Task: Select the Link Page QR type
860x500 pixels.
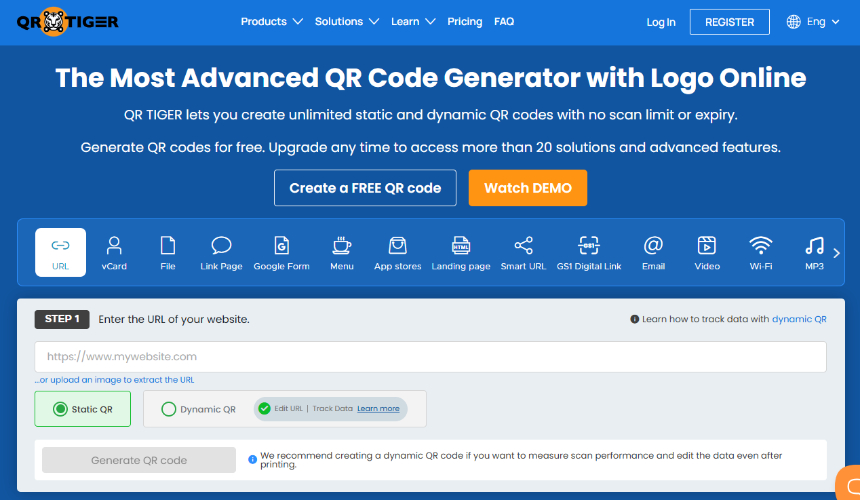Action: [221, 252]
